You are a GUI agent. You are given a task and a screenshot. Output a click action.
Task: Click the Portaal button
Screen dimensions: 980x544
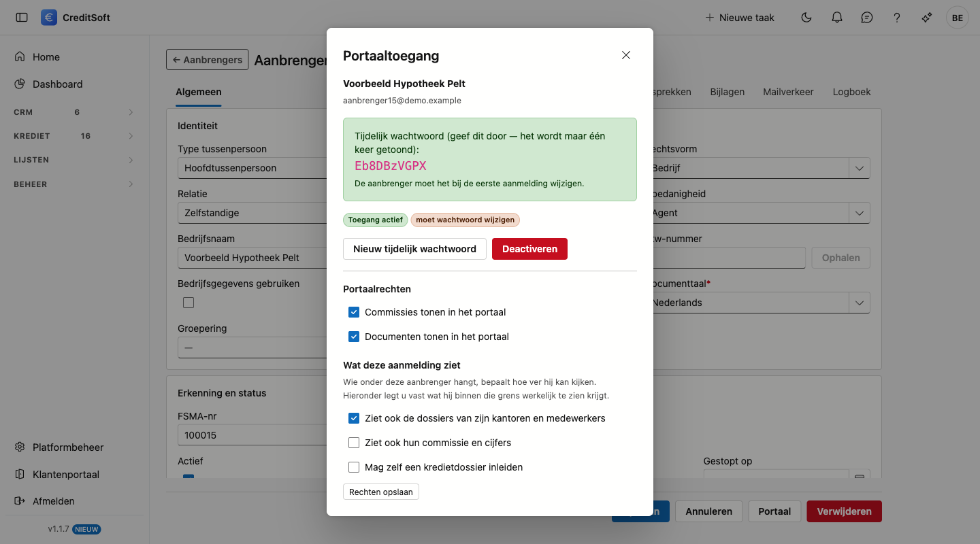[x=774, y=511]
